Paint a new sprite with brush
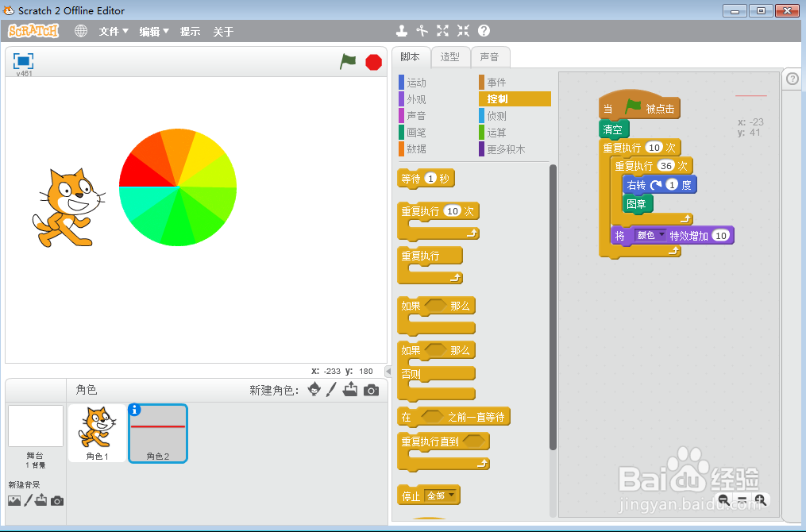806x532 pixels. click(x=331, y=390)
